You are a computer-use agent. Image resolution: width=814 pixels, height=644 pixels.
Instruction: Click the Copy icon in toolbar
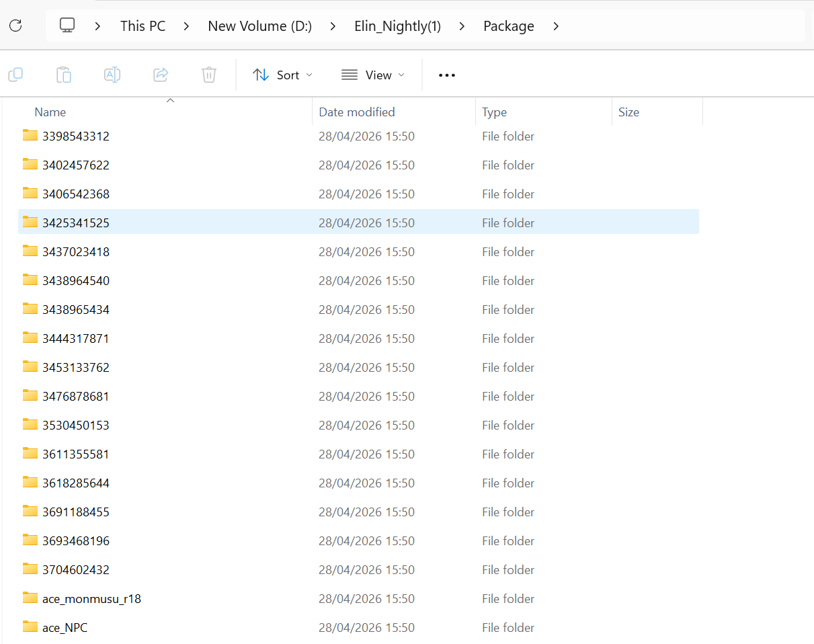15,75
